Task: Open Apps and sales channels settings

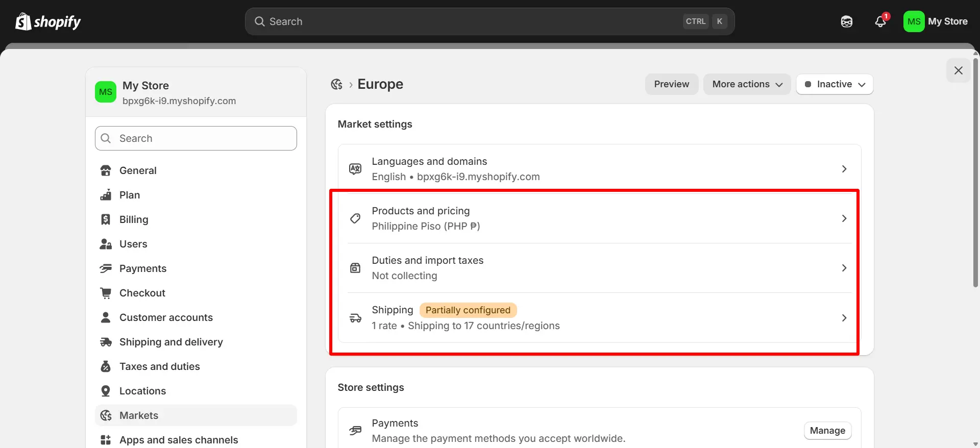Action: pyautogui.click(x=196, y=440)
